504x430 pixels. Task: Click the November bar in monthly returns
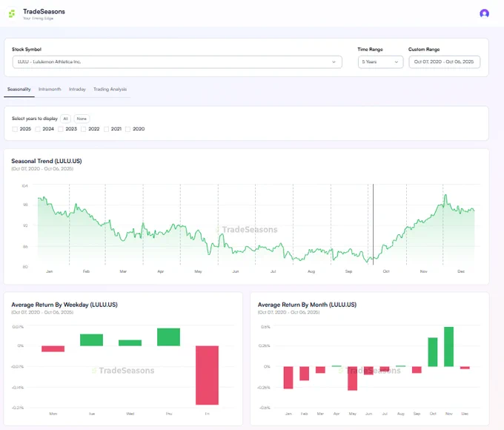(x=448, y=347)
